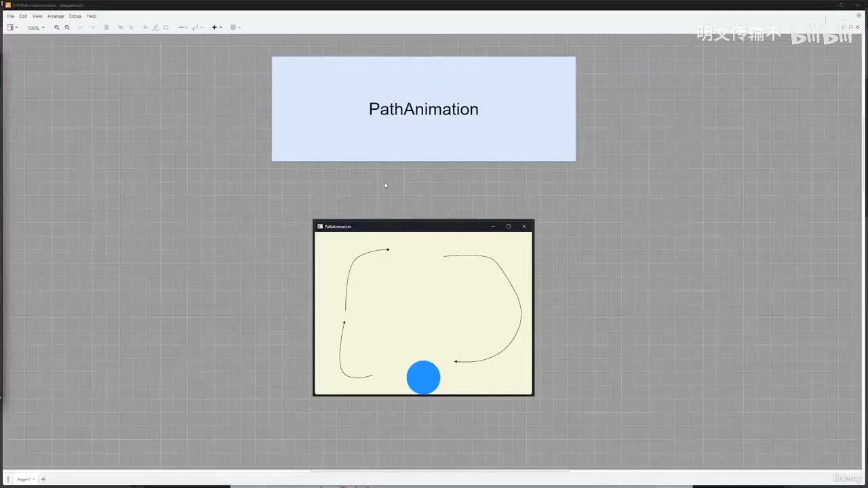The height and width of the screenshot is (488, 868).
Task: Select the PathAnimation blue rectangle shape
Action: click(424, 108)
